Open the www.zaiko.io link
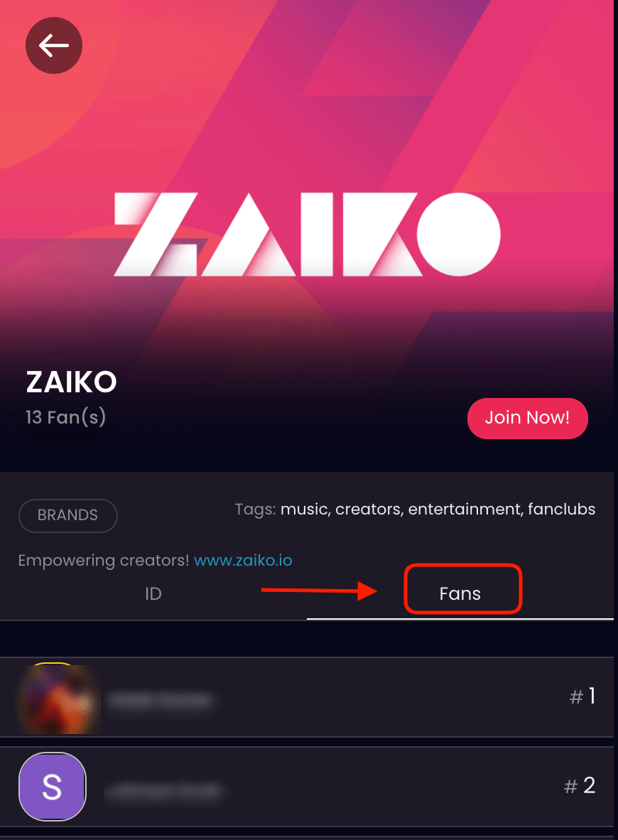 pyautogui.click(x=243, y=560)
